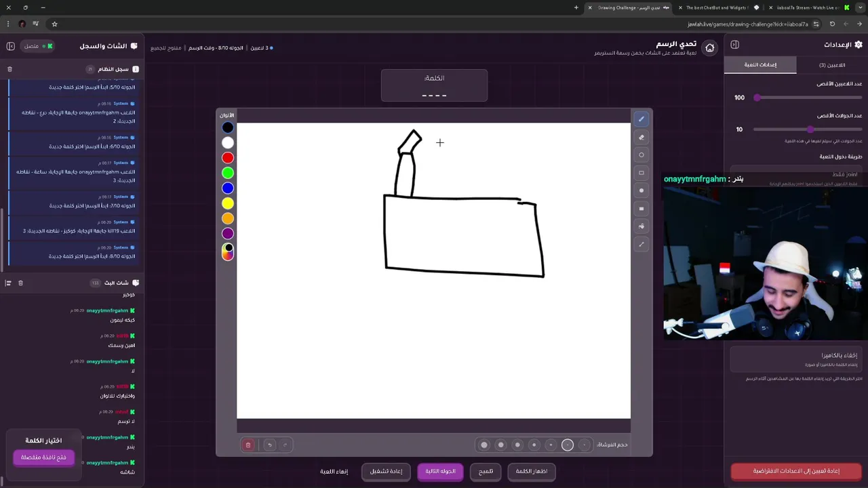
Task: Click the hidden word box (الكلمة)
Action: tap(434, 85)
